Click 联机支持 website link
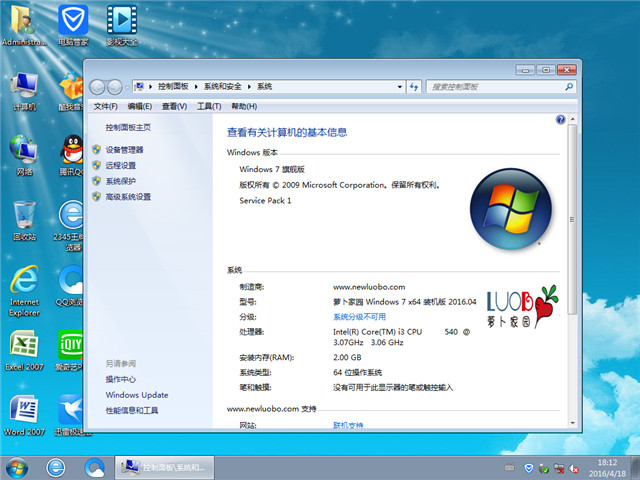The height and width of the screenshot is (480, 640). click(348, 425)
